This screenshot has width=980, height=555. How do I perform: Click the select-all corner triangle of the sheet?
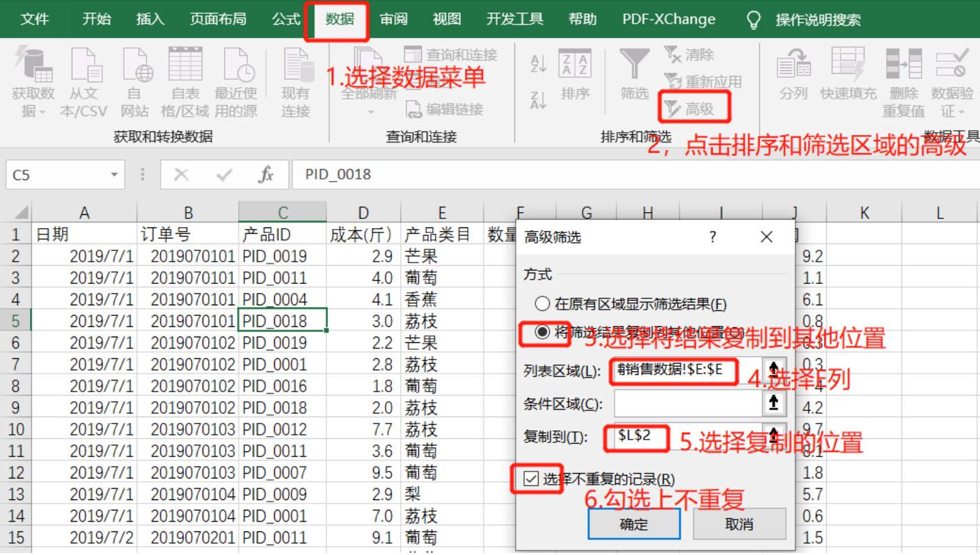(21, 212)
